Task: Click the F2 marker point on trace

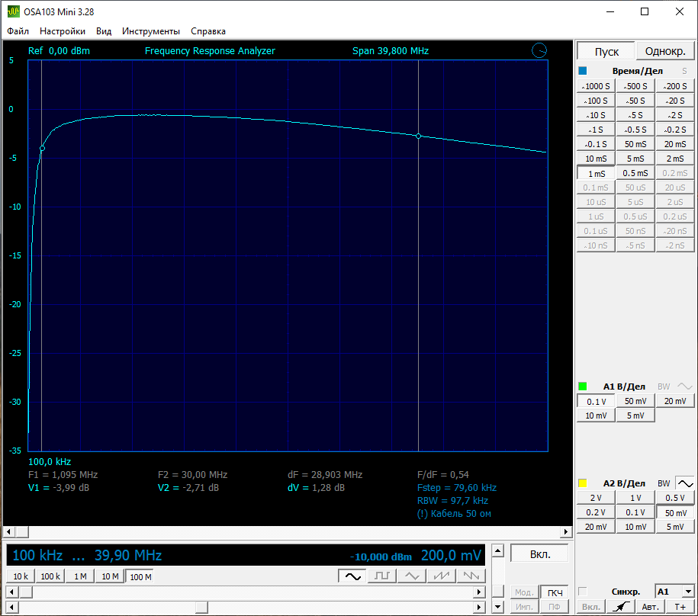Action: tap(419, 136)
